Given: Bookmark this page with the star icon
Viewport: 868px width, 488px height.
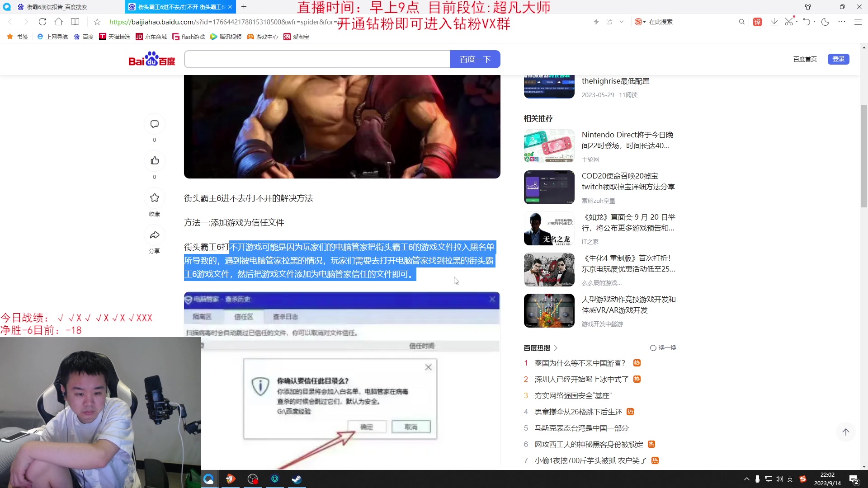Looking at the screenshot, I should click(x=97, y=22).
